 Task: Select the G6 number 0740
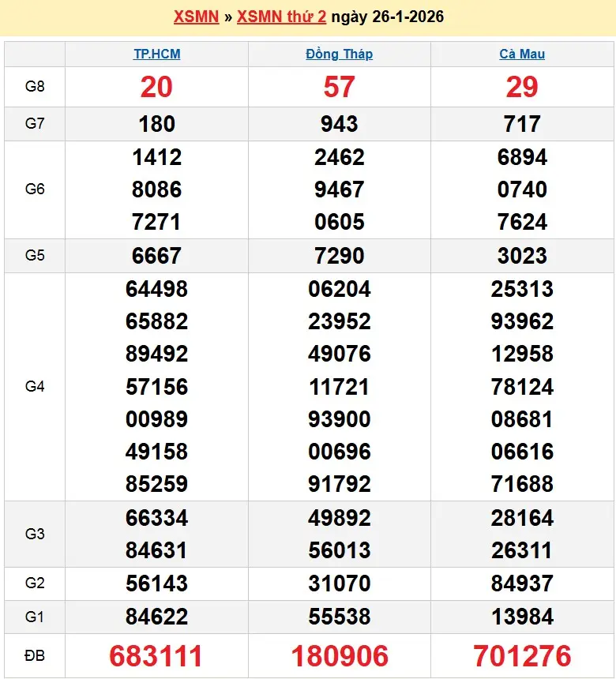tap(522, 189)
